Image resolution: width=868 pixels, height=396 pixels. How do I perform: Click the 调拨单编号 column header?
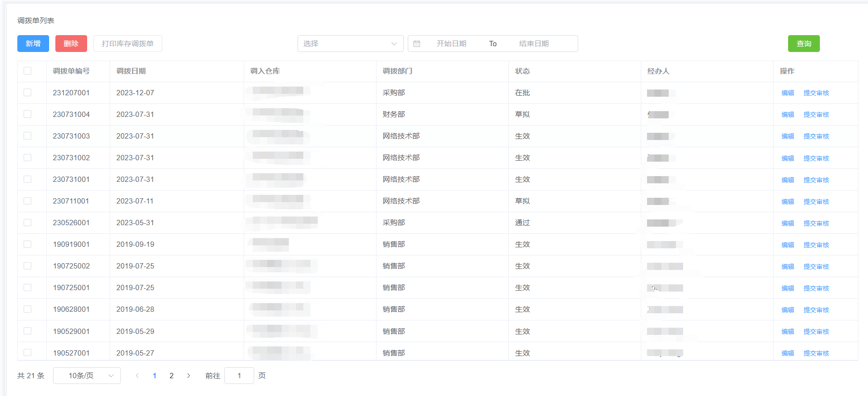click(x=71, y=71)
